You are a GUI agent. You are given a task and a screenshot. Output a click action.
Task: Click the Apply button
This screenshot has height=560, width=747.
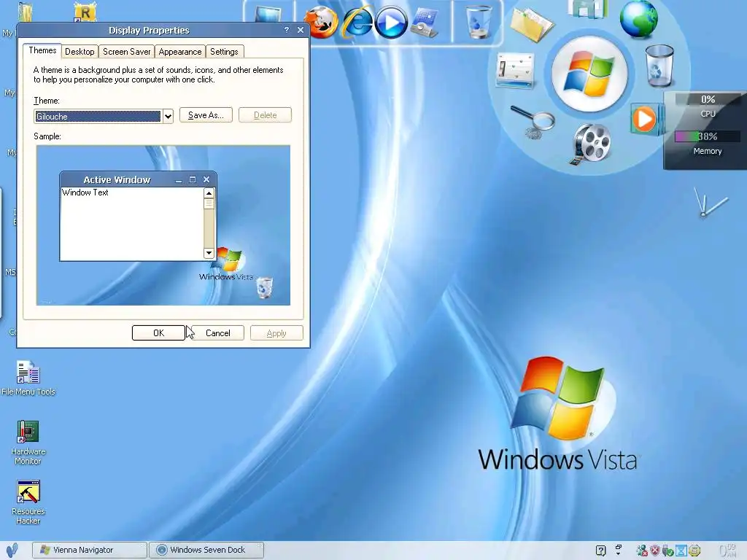point(276,332)
